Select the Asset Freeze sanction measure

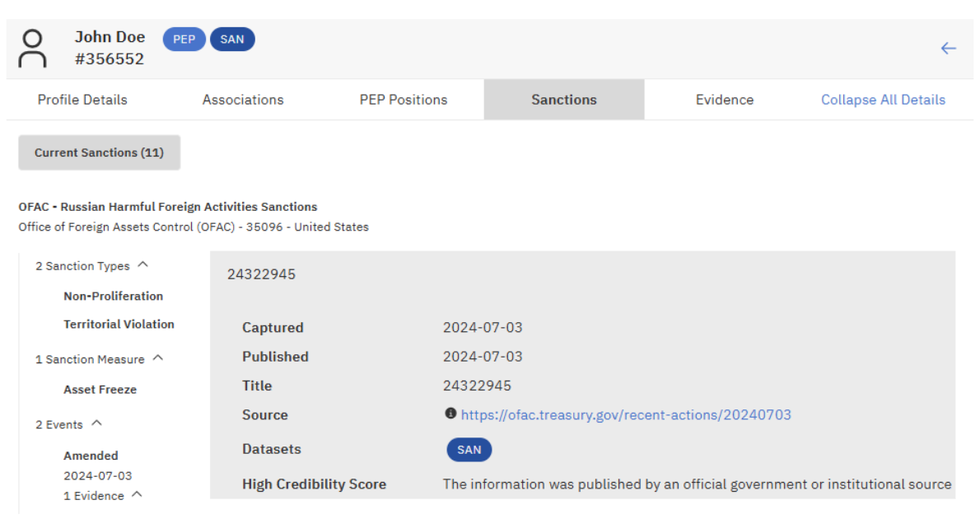tap(100, 389)
